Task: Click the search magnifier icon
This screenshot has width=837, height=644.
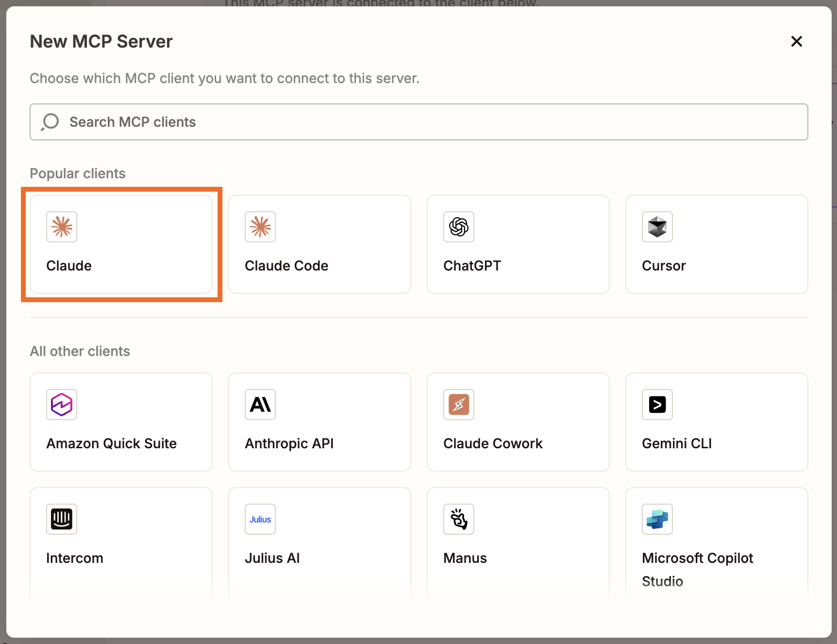Action: [49, 122]
